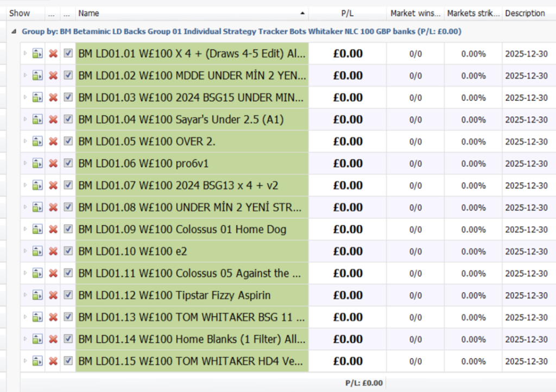Expand the BM LD01.03 2024 BSG15 row

pos(25,98)
